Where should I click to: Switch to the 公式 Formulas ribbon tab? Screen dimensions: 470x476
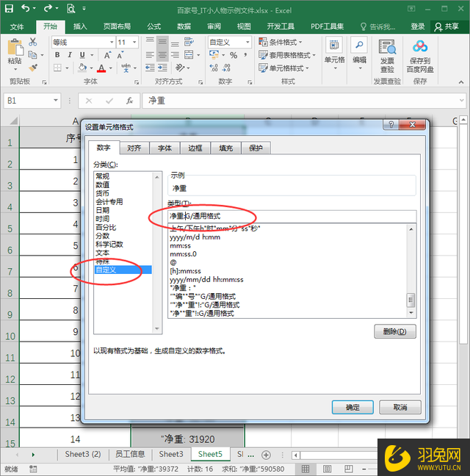(x=154, y=26)
